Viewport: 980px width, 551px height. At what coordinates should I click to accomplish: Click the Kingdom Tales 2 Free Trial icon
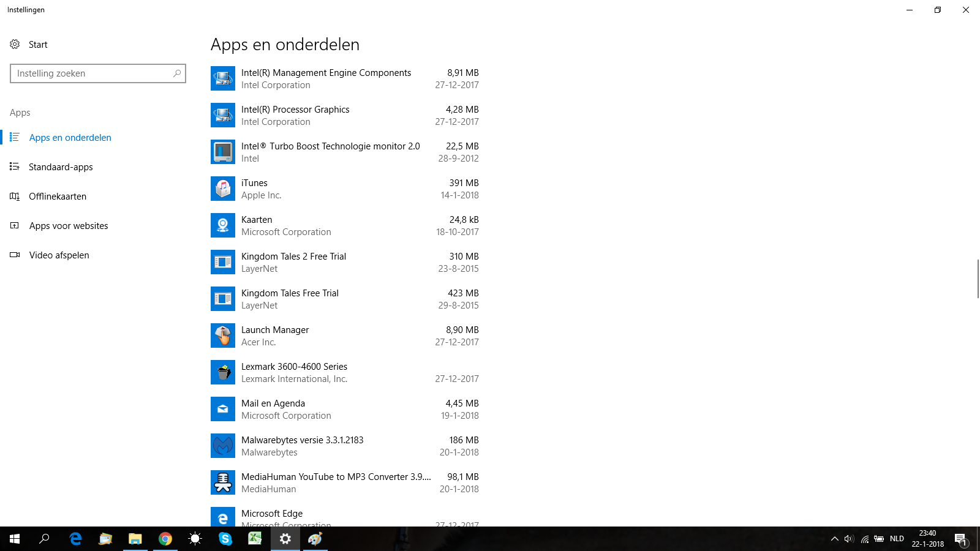coord(223,262)
